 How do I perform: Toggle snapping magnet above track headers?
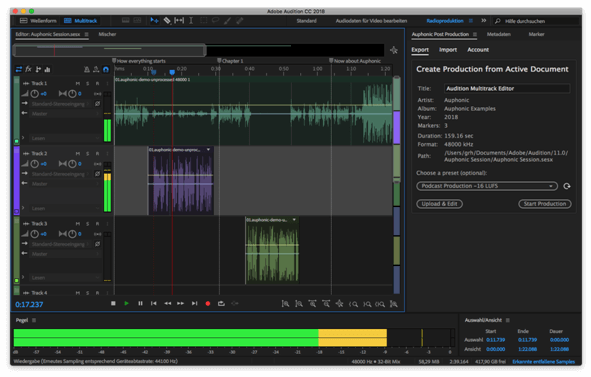tap(106, 69)
